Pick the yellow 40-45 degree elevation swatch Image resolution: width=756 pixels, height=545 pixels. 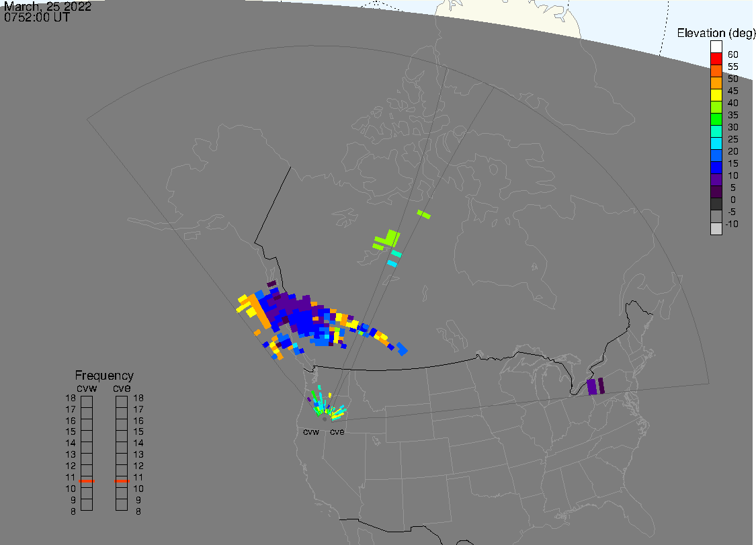(716, 95)
